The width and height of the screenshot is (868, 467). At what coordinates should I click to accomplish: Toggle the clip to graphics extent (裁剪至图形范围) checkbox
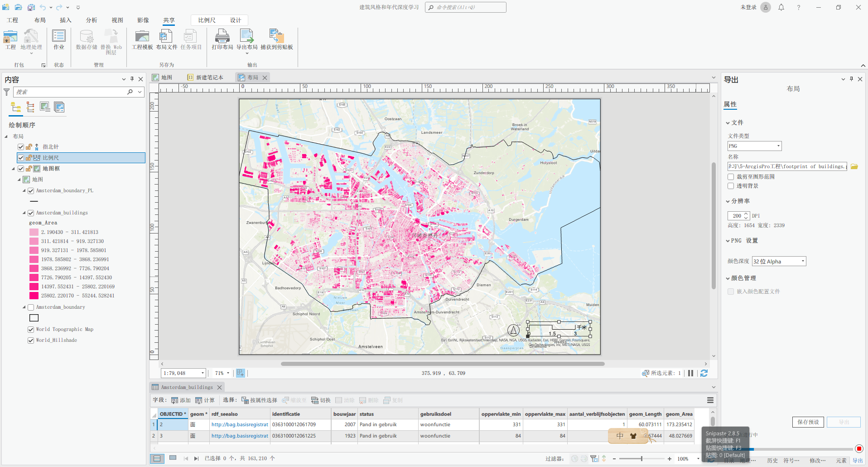click(731, 177)
